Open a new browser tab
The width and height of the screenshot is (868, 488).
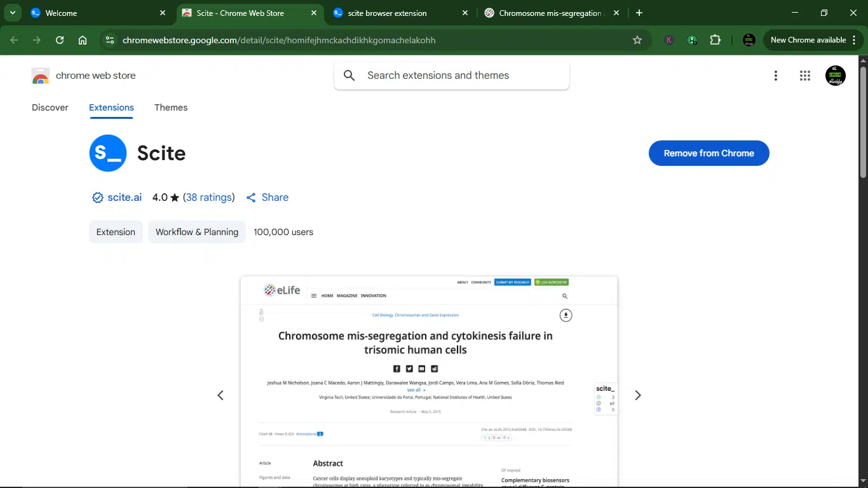pos(639,13)
